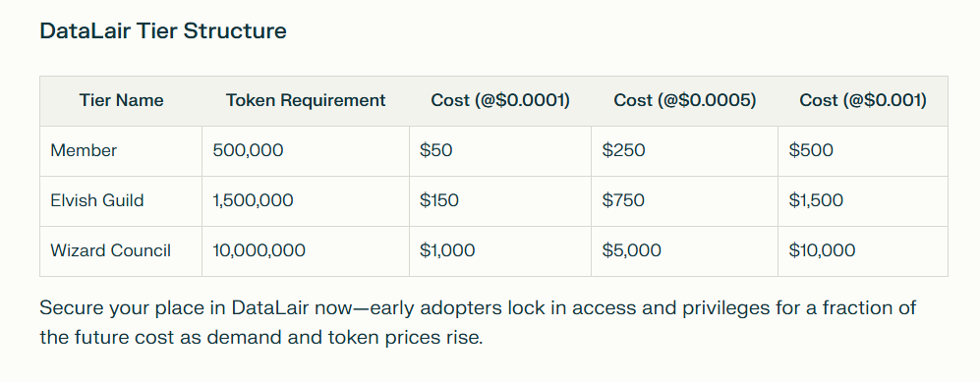Click the Cost (@$0.0001) column header
Viewport: 980px width, 382px height.
pos(500,100)
